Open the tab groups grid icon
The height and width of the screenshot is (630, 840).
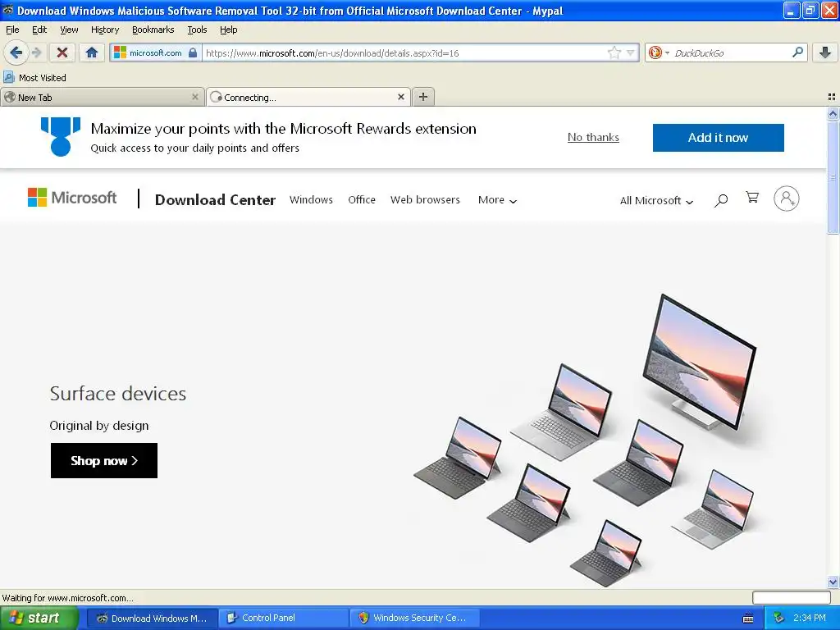coord(832,97)
